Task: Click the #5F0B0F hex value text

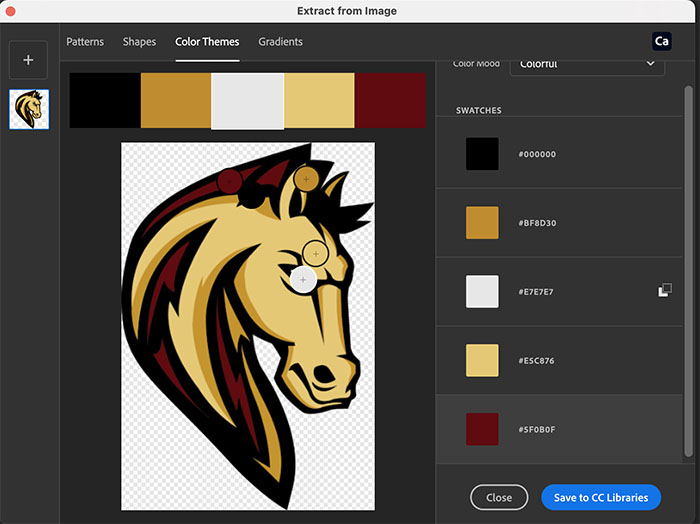Action: click(x=537, y=429)
